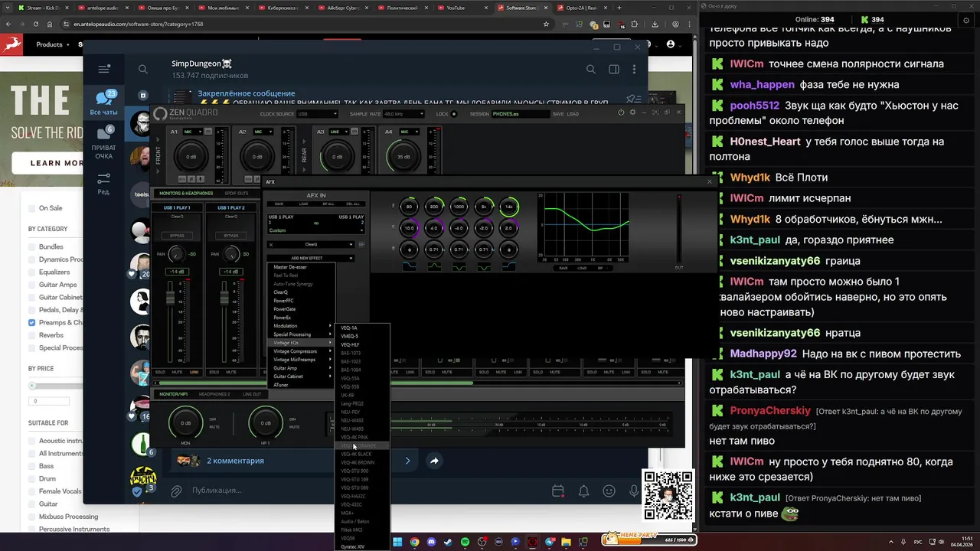The height and width of the screenshot is (551, 980).
Task: Click Windows Start button
Action: (397, 542)
